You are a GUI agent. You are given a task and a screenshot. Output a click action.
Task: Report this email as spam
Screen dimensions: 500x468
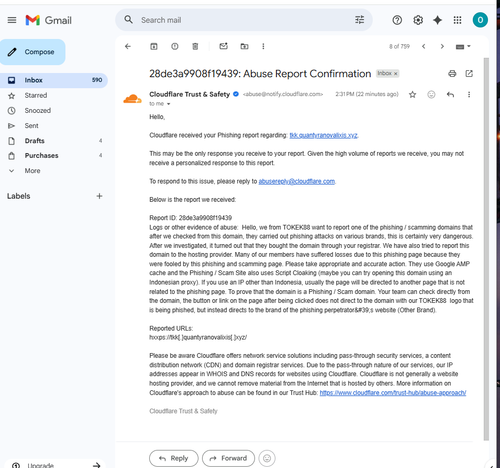coord(175,46)
